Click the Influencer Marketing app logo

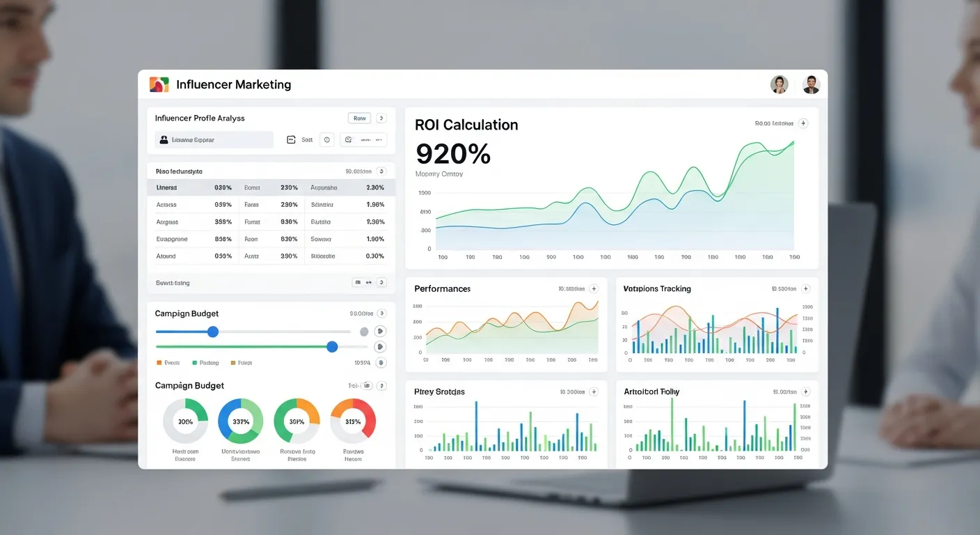point(158,84)
